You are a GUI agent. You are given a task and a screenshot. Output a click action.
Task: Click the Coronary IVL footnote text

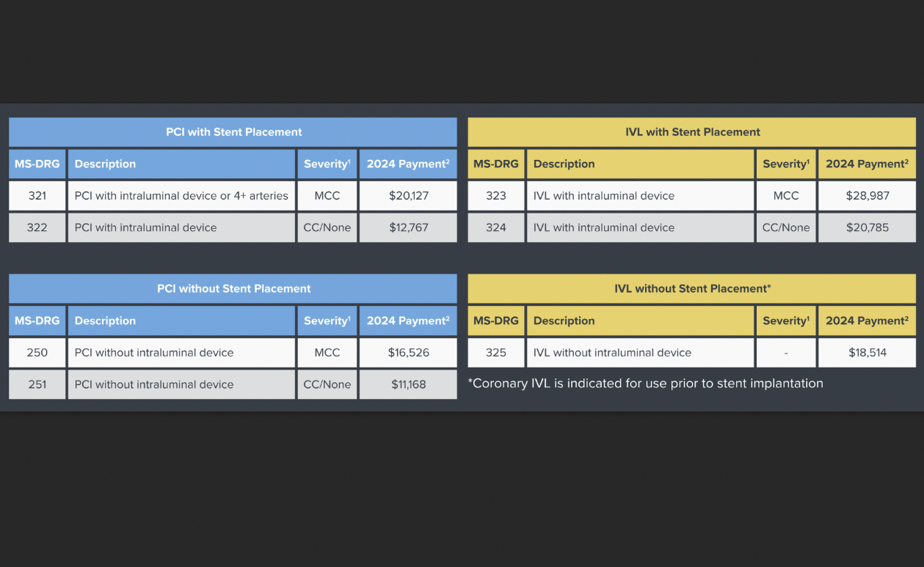(x=646, y=384)
